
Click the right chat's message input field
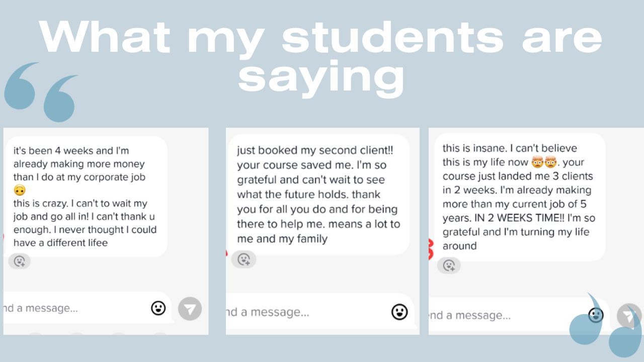(x=503, y=316)
